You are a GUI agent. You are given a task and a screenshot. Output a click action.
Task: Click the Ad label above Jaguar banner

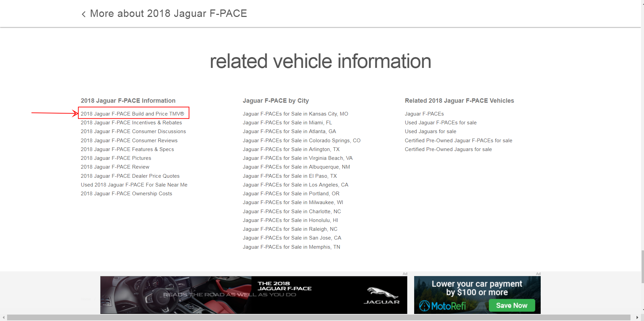click(405, 274)
